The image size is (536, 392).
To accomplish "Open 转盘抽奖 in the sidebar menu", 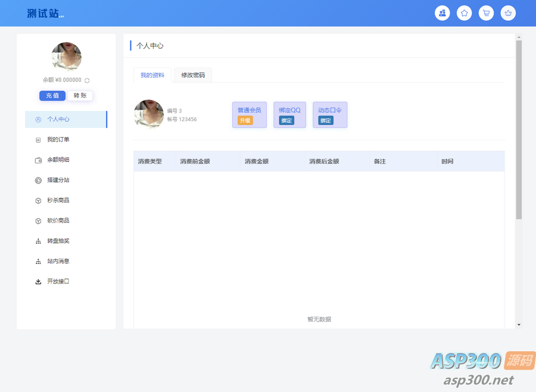I will (66, 241).
